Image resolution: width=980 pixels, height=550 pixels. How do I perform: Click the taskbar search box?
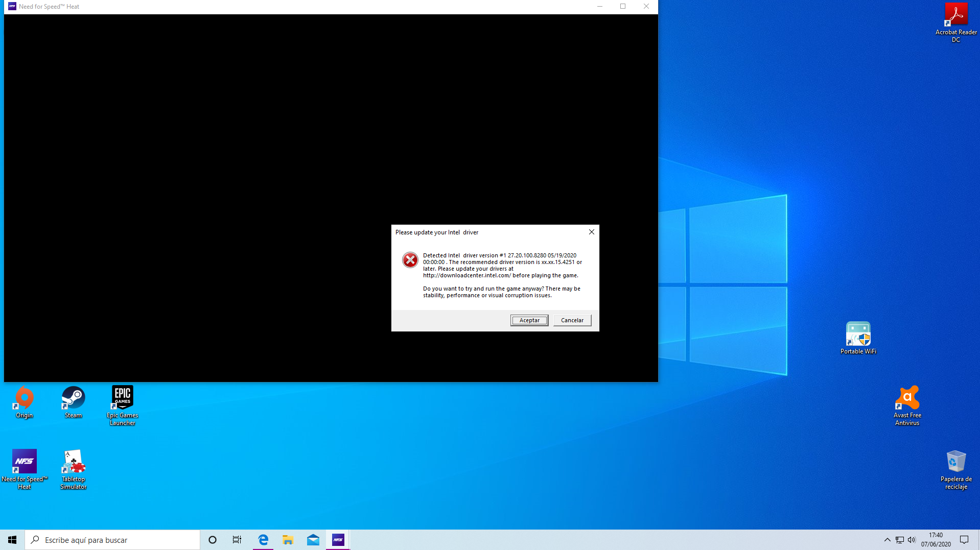pyautogui.click(x=112, y=540)
